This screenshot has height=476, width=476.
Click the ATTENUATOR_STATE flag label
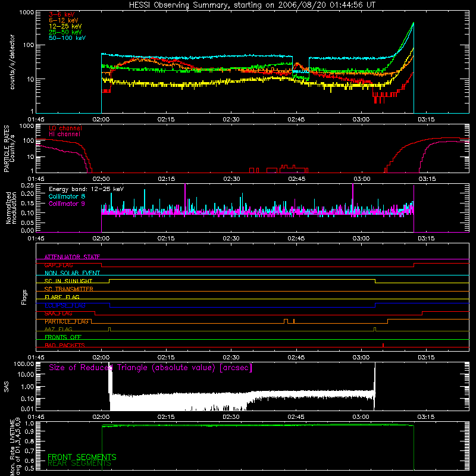pos(72,257)
